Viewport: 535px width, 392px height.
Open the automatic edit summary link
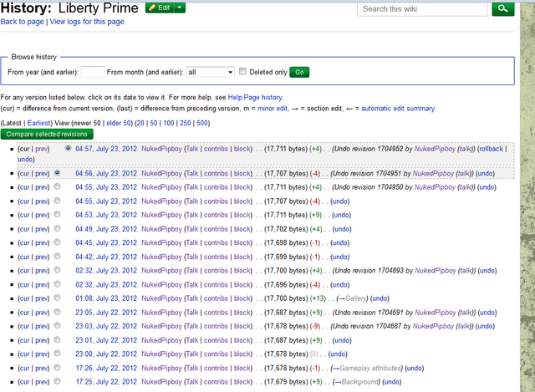pos(398,109)
